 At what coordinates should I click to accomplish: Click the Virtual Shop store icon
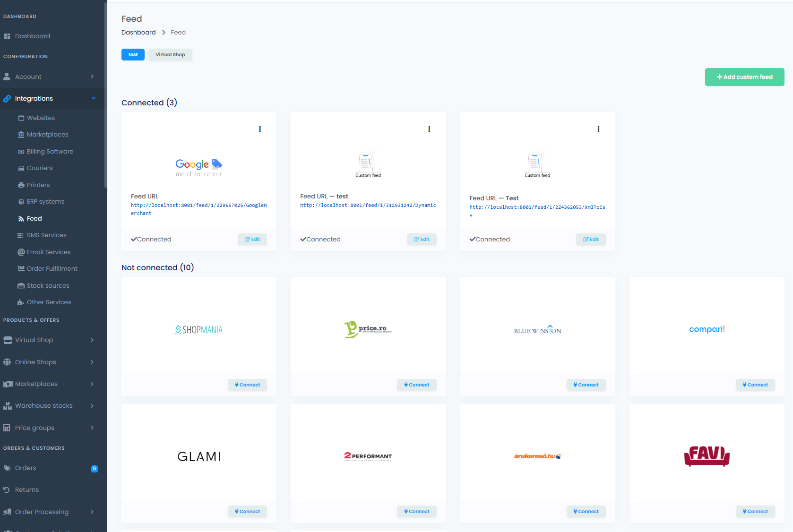(x=8, y=340)
